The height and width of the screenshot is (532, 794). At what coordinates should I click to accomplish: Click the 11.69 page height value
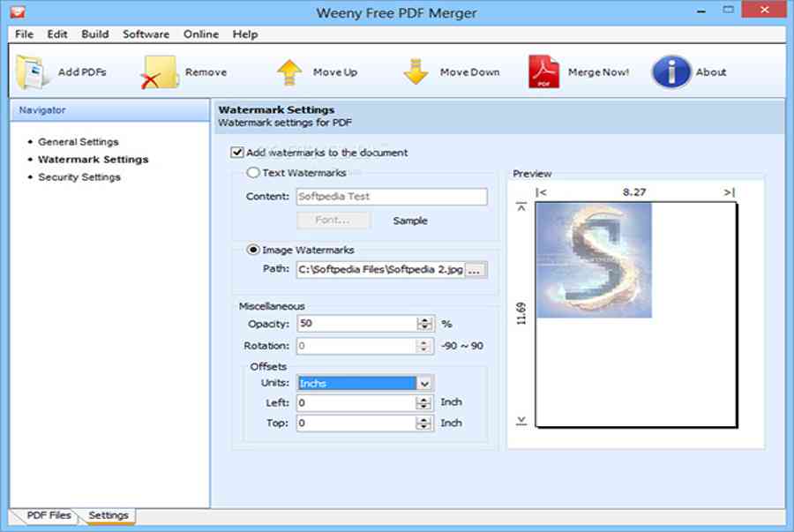point(521,314)
